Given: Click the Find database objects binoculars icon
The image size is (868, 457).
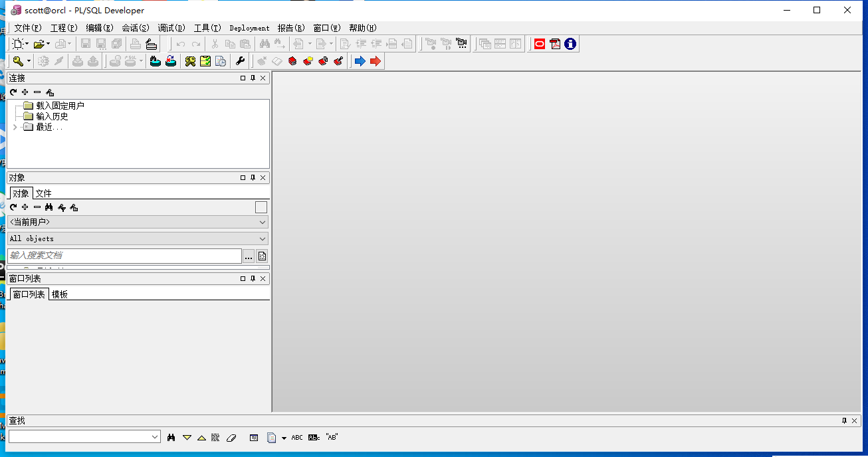Looking at the screenshot, I should click(x=155, y=62).
